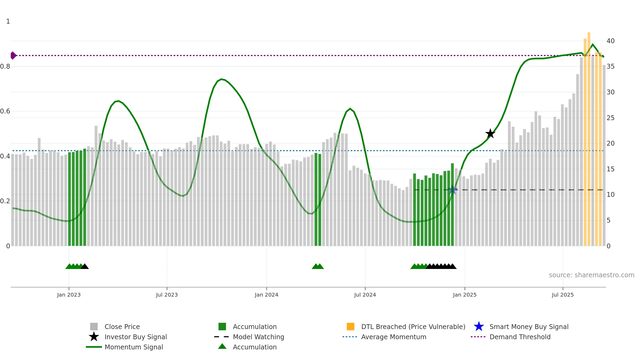Click the right axis value 25
This screenshot has width=644, height=362.
[x=610, y=118]
